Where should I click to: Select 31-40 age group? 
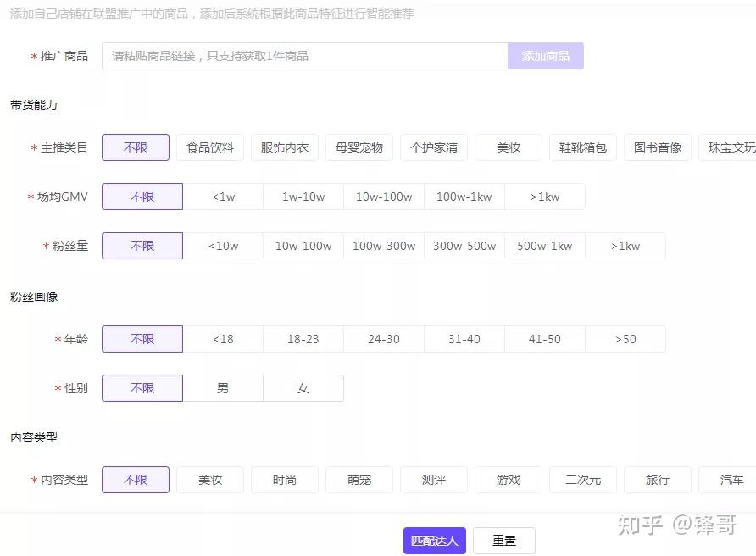pyautogui.click(x=464, y=339)
